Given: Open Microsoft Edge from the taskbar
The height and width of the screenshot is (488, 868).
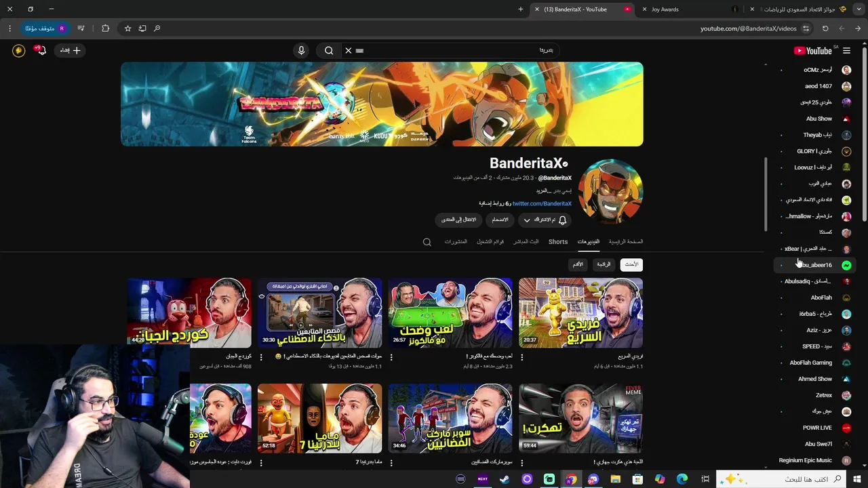Looking at the screenshot, I should pos(682,479).
